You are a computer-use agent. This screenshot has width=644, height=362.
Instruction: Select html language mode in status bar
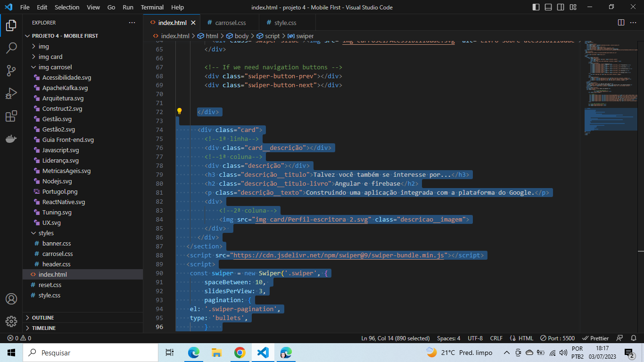click(x=522, y=338)
